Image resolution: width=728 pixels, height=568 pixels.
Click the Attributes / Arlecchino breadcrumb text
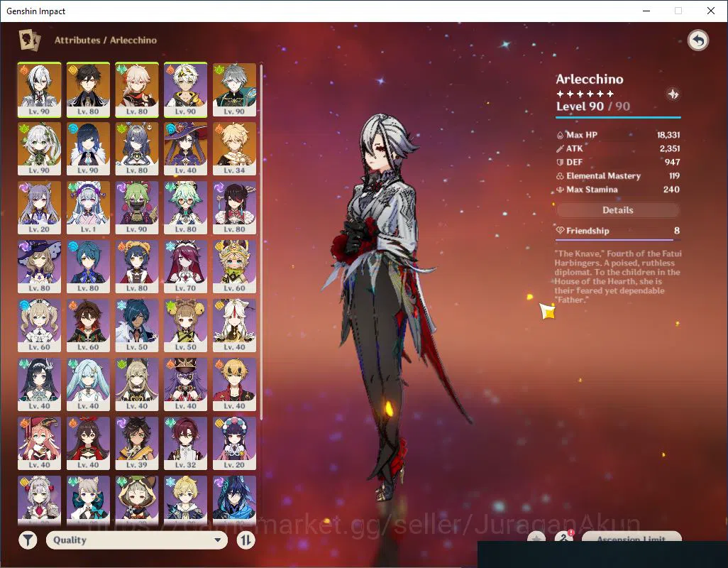(106, 40)
